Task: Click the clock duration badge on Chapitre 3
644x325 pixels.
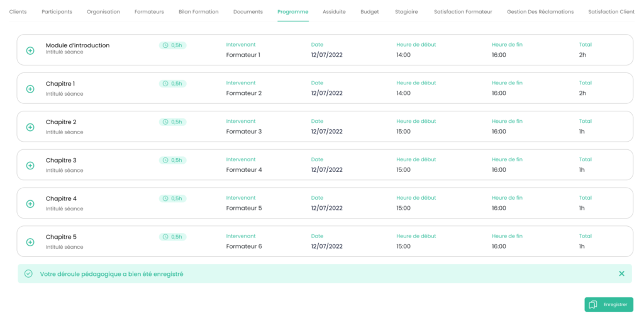Action: coord(172,160)
